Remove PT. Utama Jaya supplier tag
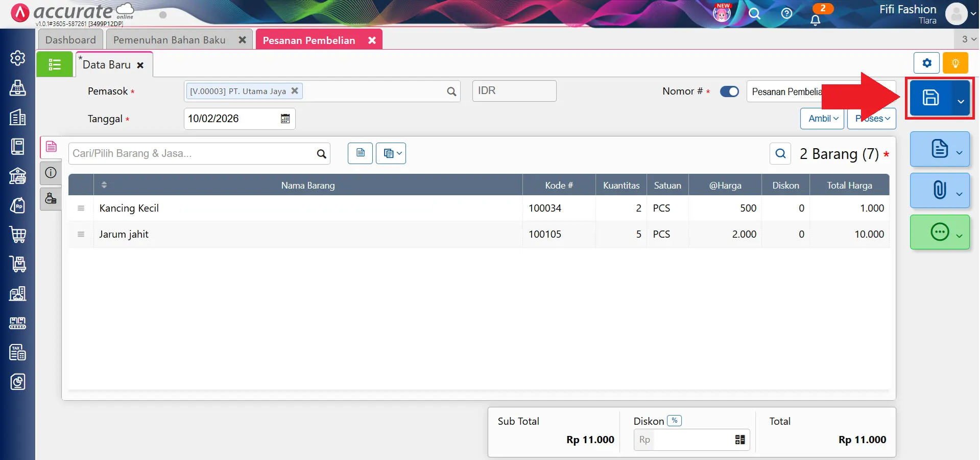The width and height of the screenshot is (980, 460). [295, 91]
